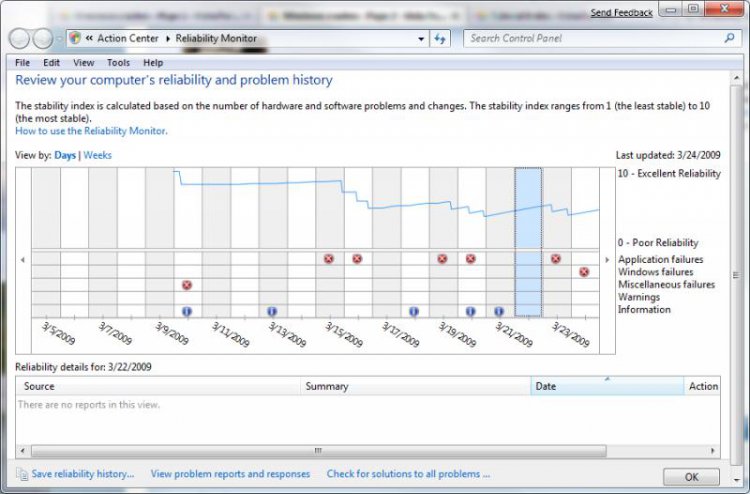The image size is (750, 494).
Task: Click the details list scroll-left arrow
Action: point(22,451)
